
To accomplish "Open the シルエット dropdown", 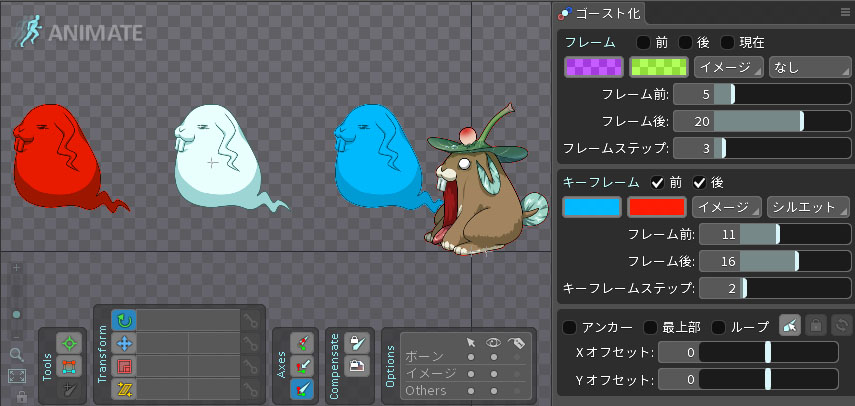I will [x=809, y=207].
